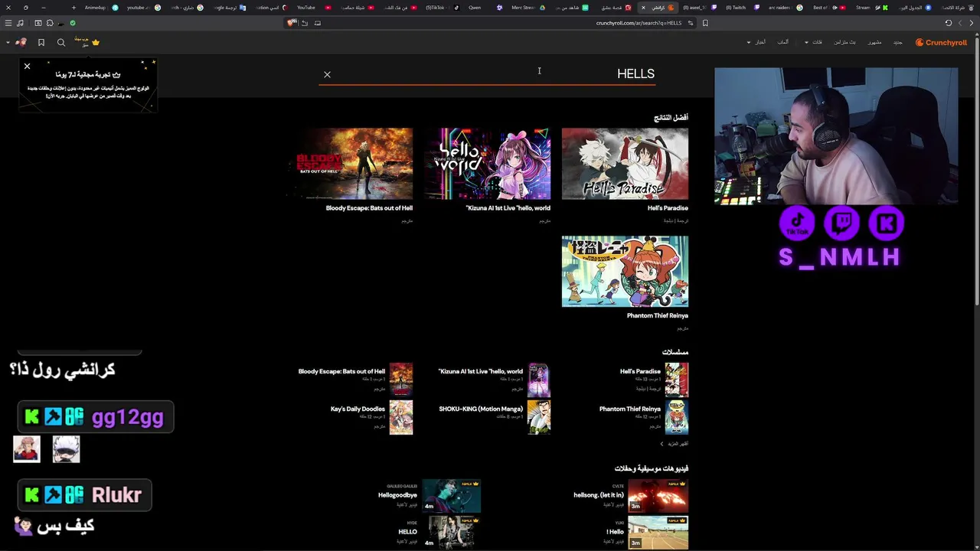Bookmark this page via address bar icon

tap(705, 23)
